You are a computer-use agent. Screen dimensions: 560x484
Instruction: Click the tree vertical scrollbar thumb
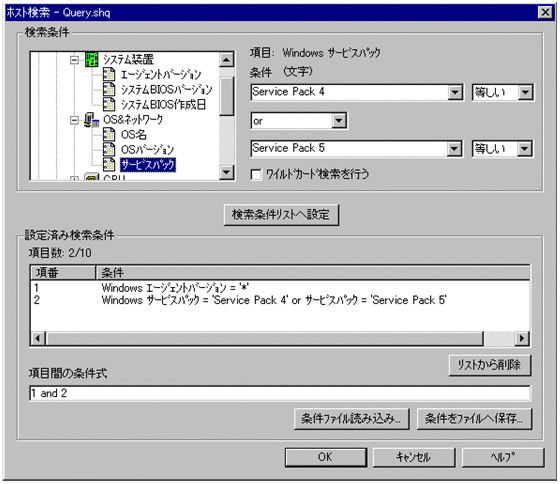[226, 96]
